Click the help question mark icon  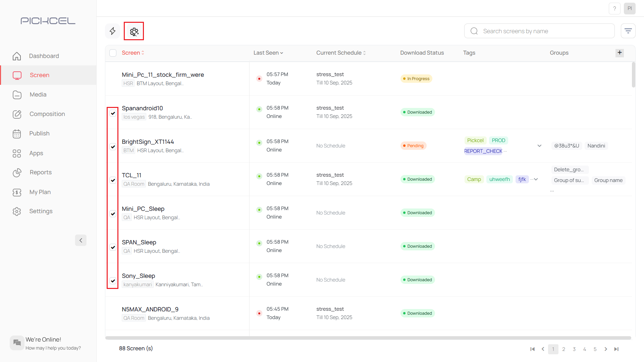[615, 8]
